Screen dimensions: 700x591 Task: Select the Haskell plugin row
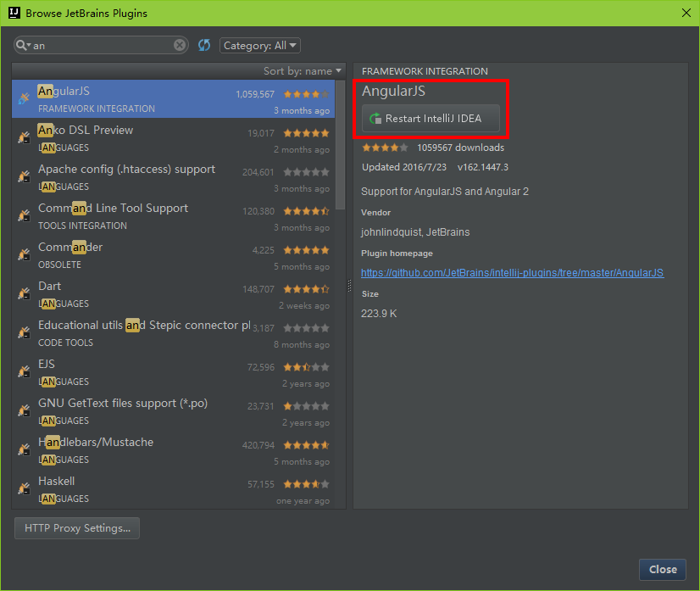click(173, 488)
